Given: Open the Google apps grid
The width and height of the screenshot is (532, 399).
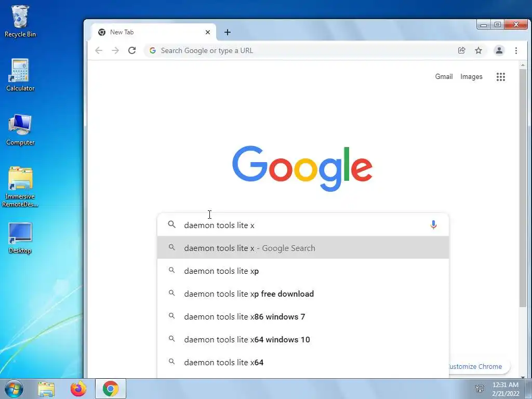Looking at the screenshot, I should pyautogui.click(x=501, y=77).
